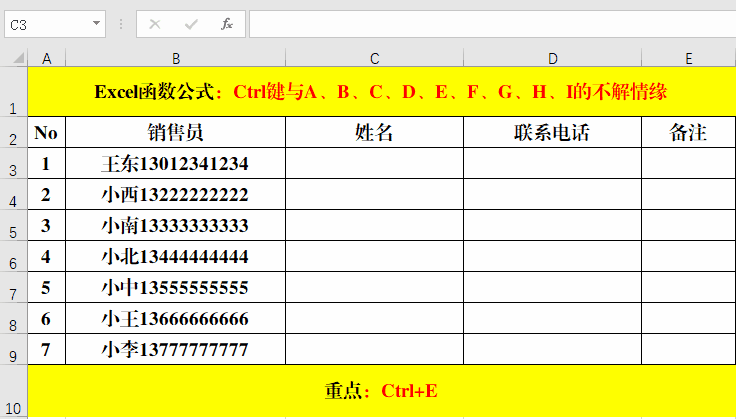Click No cell '4' beside 小北
Screen dimensions: 736x419
[46, 256]
